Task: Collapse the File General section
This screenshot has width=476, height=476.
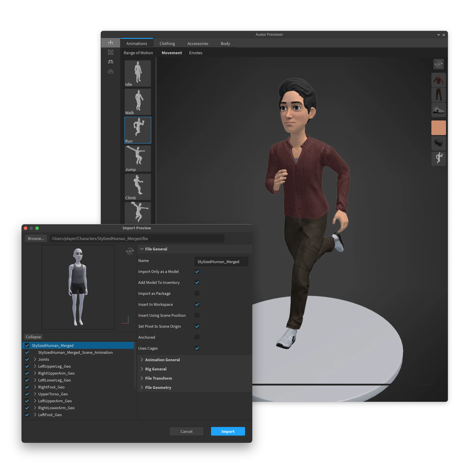Action: coord(142,249)
